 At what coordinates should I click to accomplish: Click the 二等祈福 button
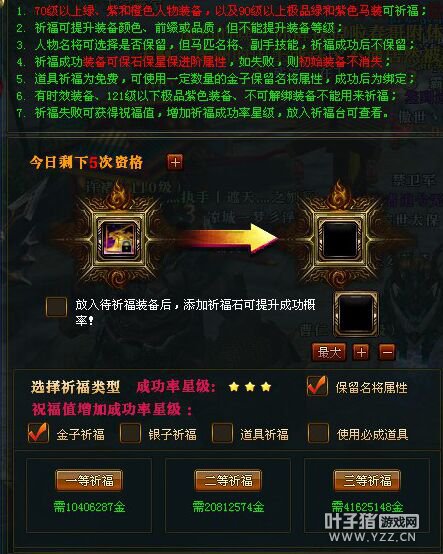pos(228,481)
